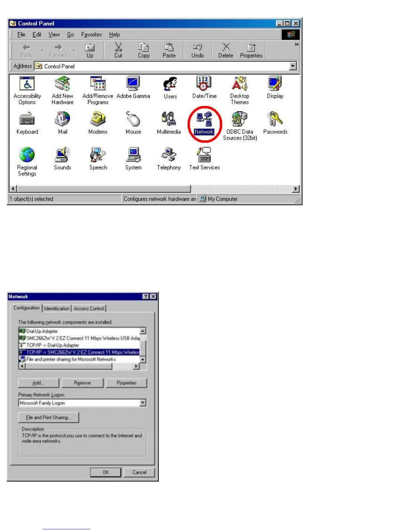
Task: Select the Configuration tab
Action: coord(27,308)
